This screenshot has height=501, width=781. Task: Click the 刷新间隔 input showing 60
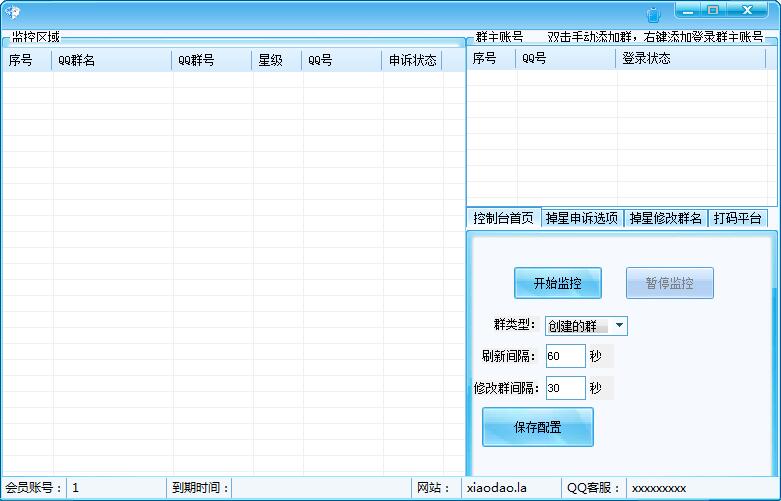pos(565,356)
